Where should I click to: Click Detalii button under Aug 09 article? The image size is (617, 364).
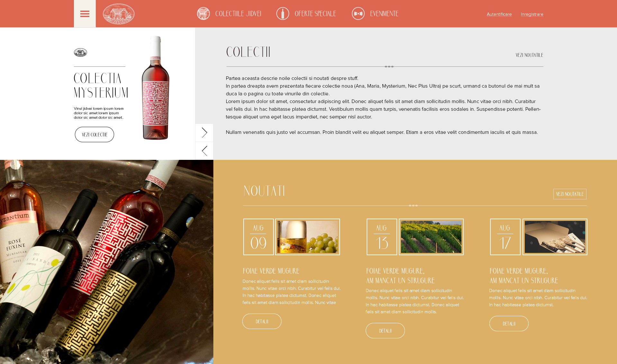click(x=262, y=321)
